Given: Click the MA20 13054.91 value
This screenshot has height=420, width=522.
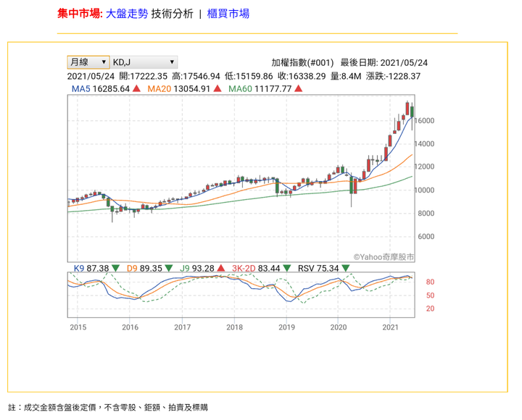Looking at the screenshot, I should point(179,89).
